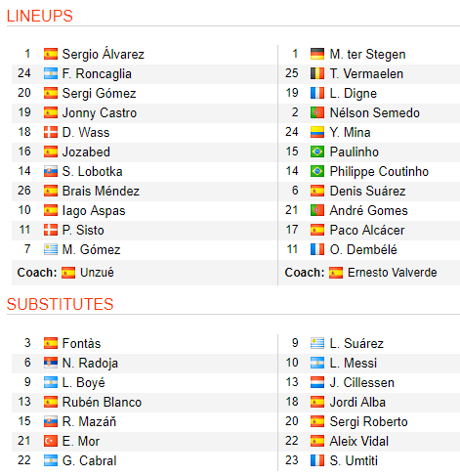Click the Serbian flag beside N. Radoja
This screenshot has height=476, width=460.
pos(51,363)
